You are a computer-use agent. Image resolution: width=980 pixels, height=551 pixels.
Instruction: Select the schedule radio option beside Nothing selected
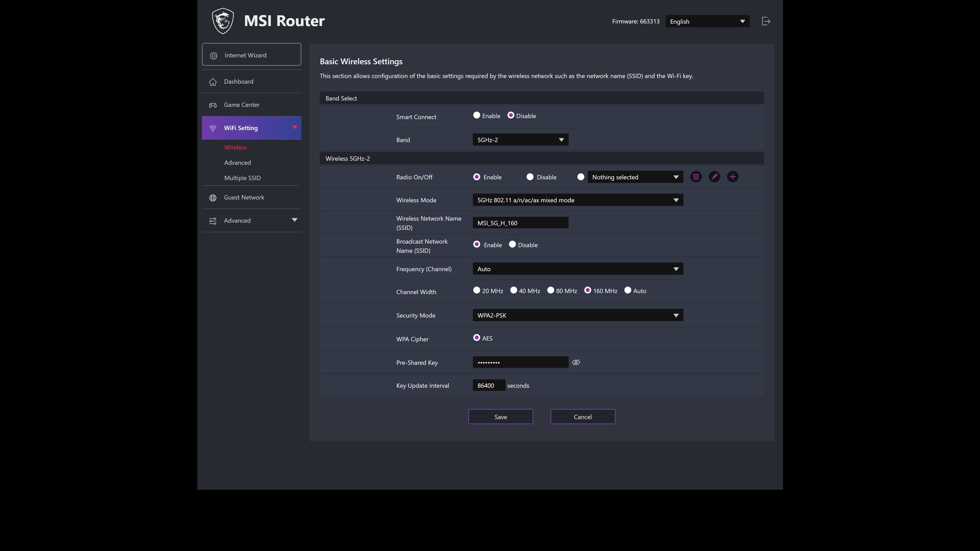[581, 177]
